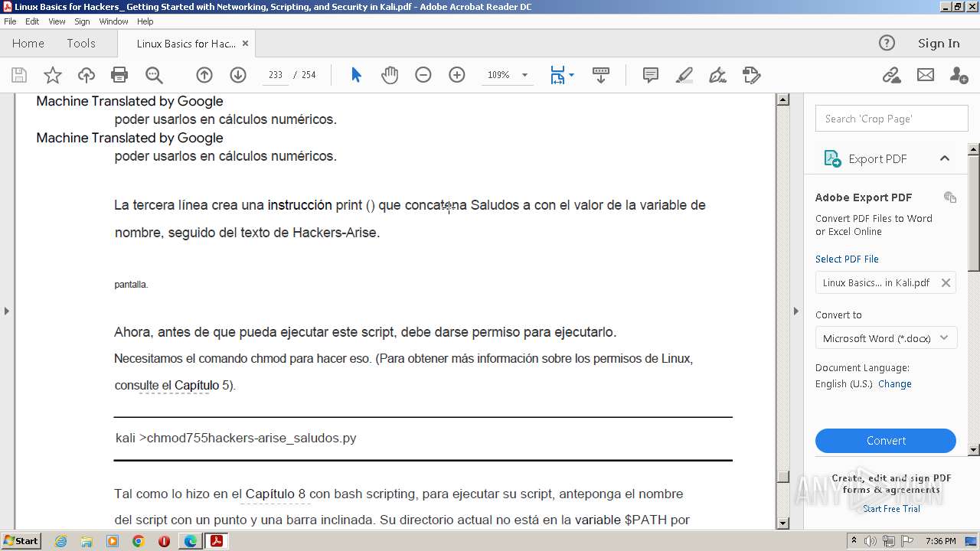Click the Start Free Trial link
Screen dimensions: 980x551
[x=891, y=509]
